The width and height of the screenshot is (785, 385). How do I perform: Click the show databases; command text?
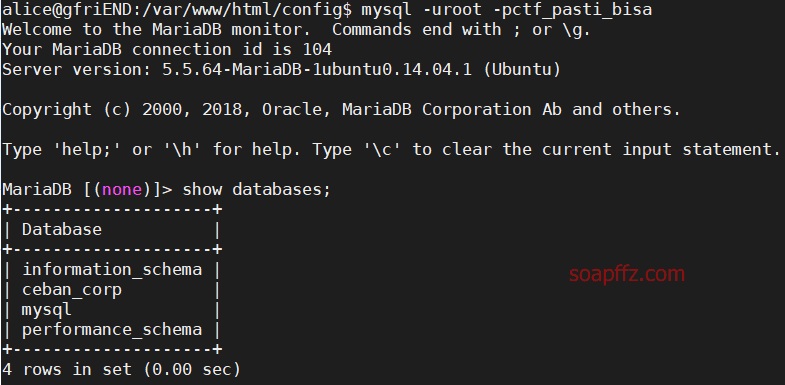click(257, 190)
